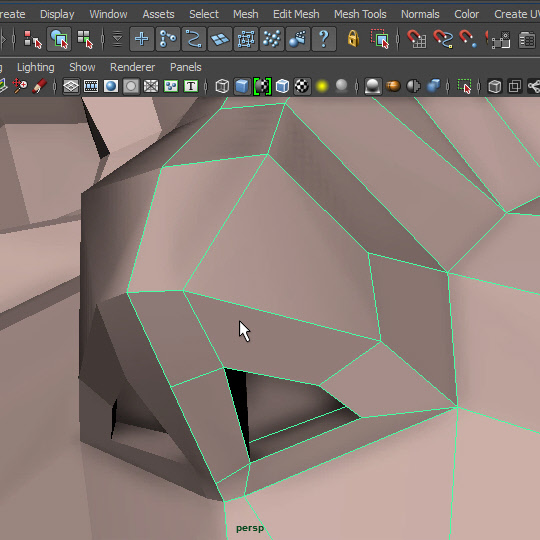Open the Assets menu
This screenshot has height=540, width=540.
tap(158, 14)
